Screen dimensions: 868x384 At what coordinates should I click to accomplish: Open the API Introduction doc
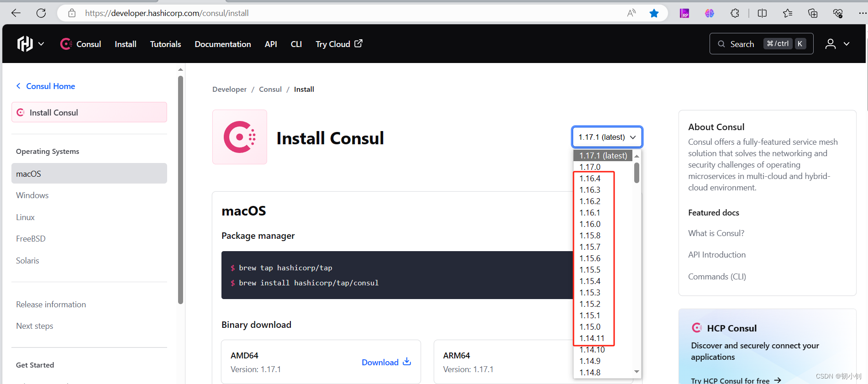[x=717, y=255]
